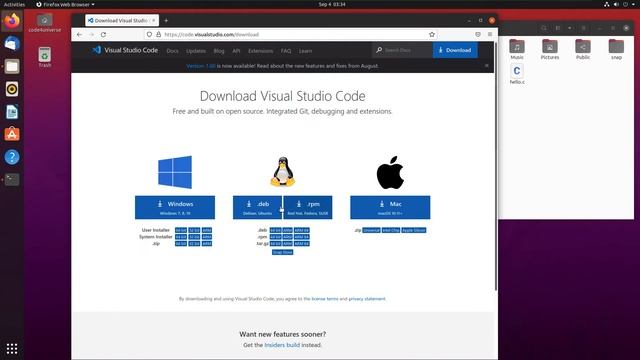Open the privacy statement link
Screen dimensions: 640x360
[x=367, y=299]
